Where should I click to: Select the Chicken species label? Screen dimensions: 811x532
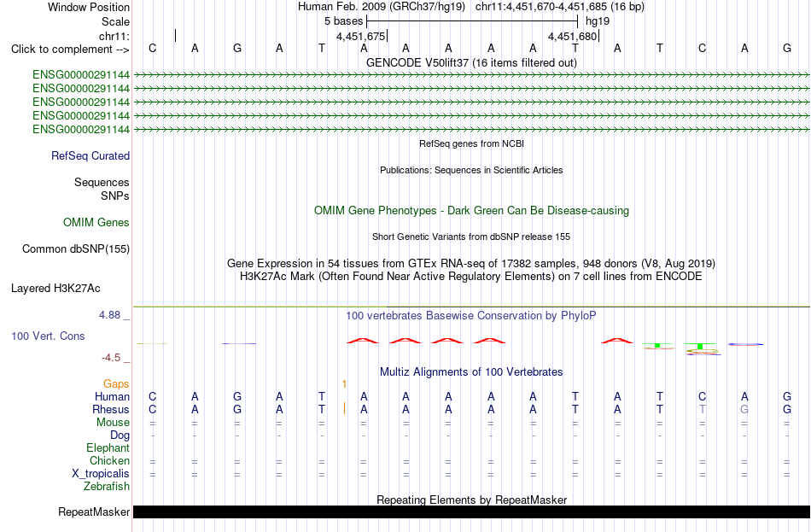(x=109, y=460)
